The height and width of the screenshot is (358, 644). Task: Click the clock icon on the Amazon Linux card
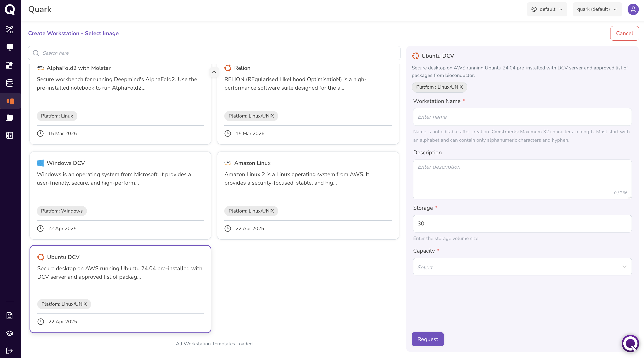tap(228, 229)
